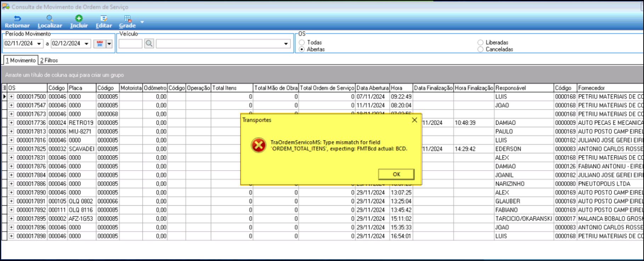Select the Abertas radio button

(302, 49)
